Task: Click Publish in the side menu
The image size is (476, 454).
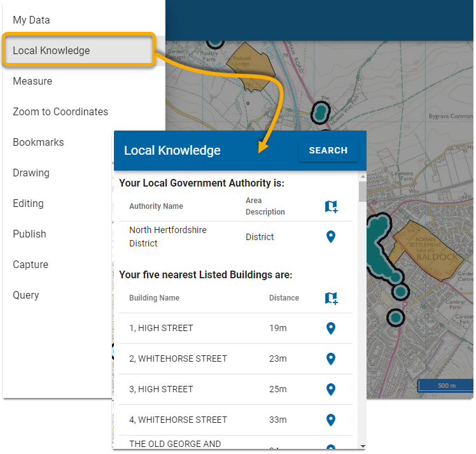Action: coord(29,234)
